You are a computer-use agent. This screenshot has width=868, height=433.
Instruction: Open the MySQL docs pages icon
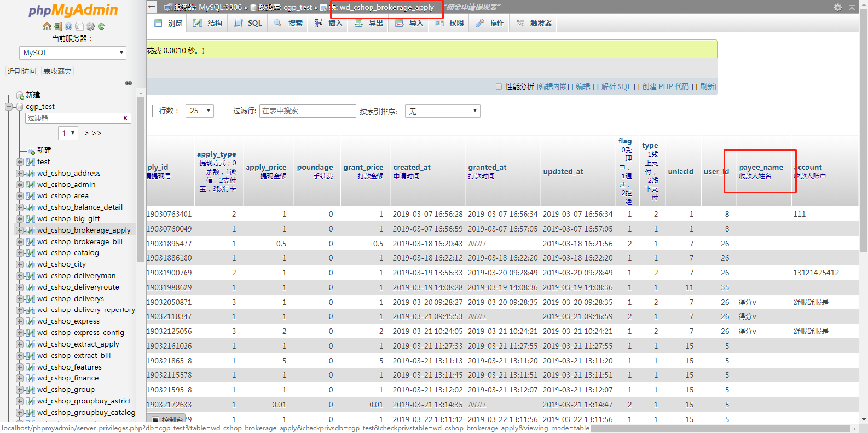(x=79, y=26)
